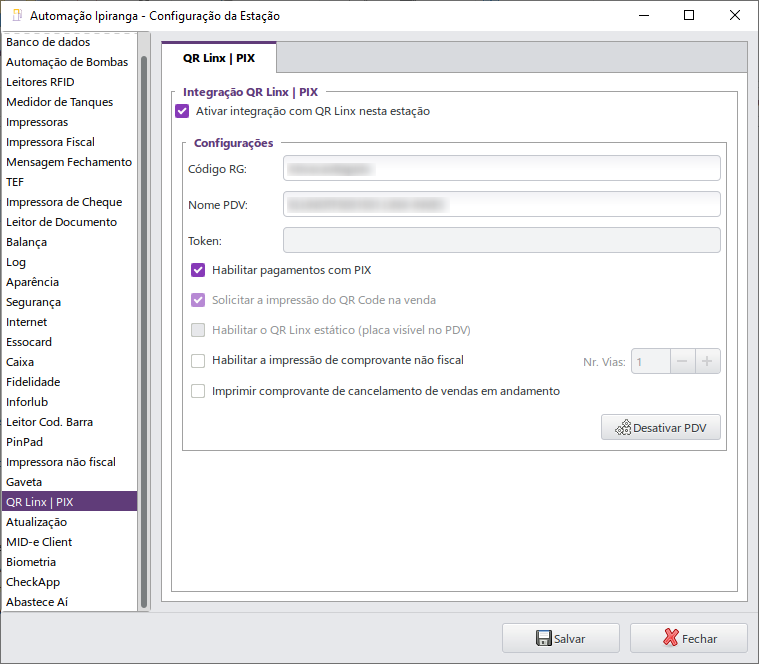Open Mensagem Fechamento section
This screenshot has width=759, height=664.
pyautogui.click(x=69, y=162)
